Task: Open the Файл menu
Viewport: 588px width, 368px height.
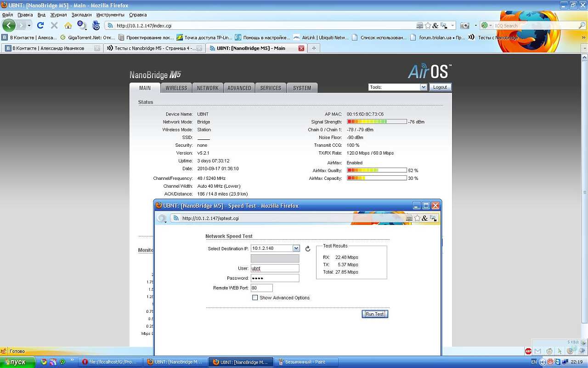Action: (x=7, y=15)
